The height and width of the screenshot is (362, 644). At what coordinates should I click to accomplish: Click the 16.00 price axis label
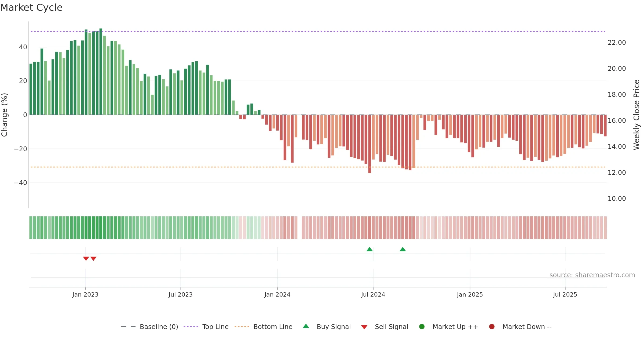pyautogui.click(x=617, y=121)
